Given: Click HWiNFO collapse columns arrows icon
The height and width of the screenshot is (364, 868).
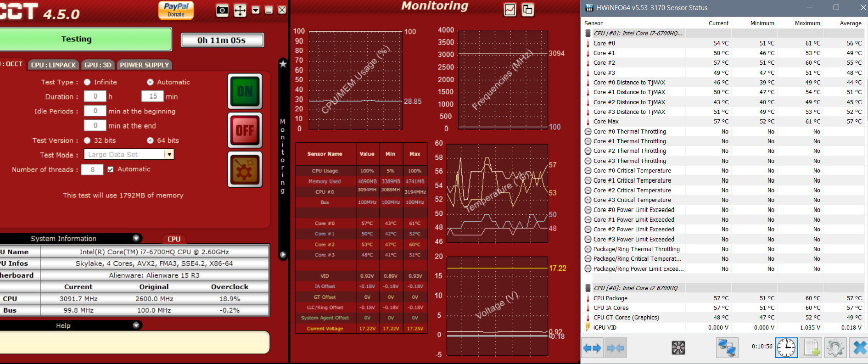Looking at the screenshot, I should click(616, 348).
